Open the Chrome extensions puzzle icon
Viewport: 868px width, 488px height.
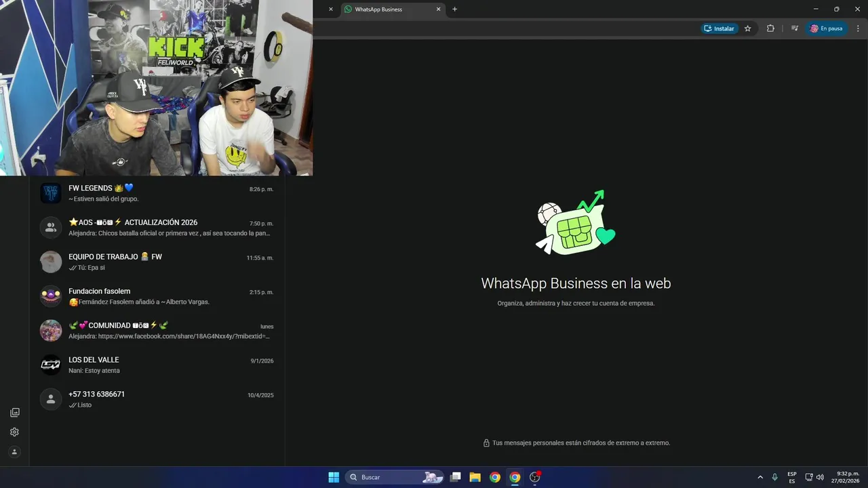pos(770,28)
